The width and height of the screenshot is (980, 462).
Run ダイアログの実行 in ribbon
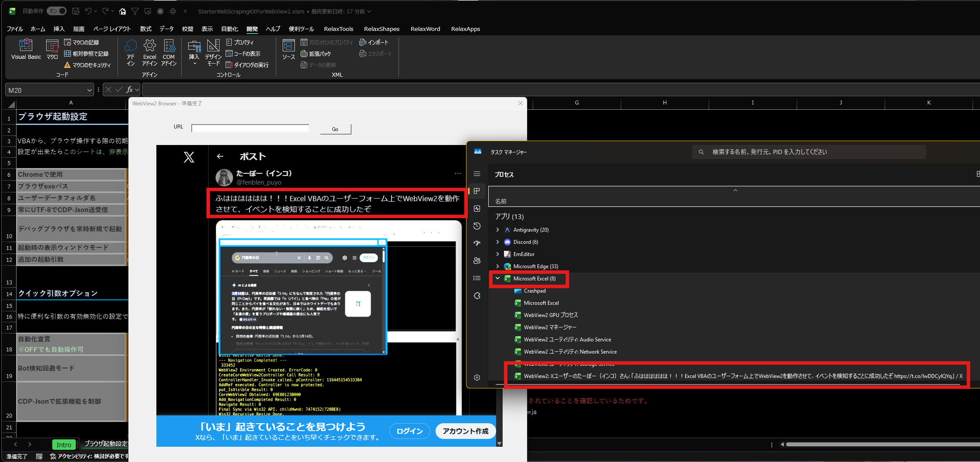click(x=247, y=65)
